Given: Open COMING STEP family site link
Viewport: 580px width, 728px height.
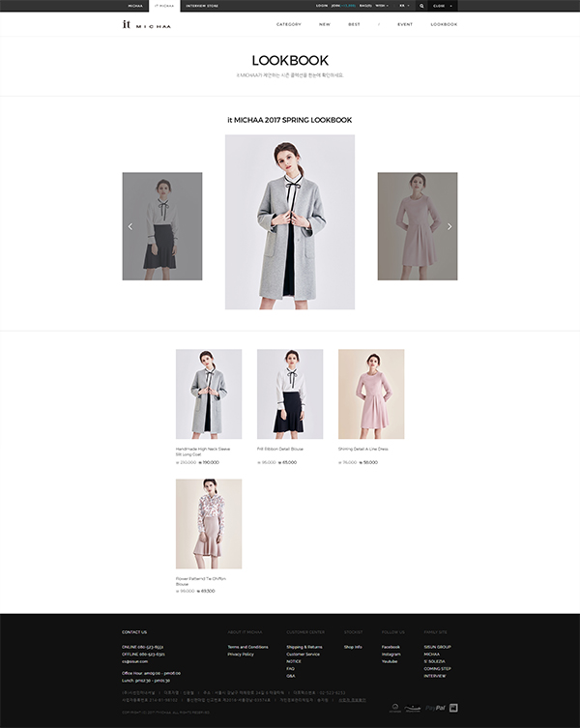Looking at the screenshot, I should pyautogui.click(x=438, y=669).
